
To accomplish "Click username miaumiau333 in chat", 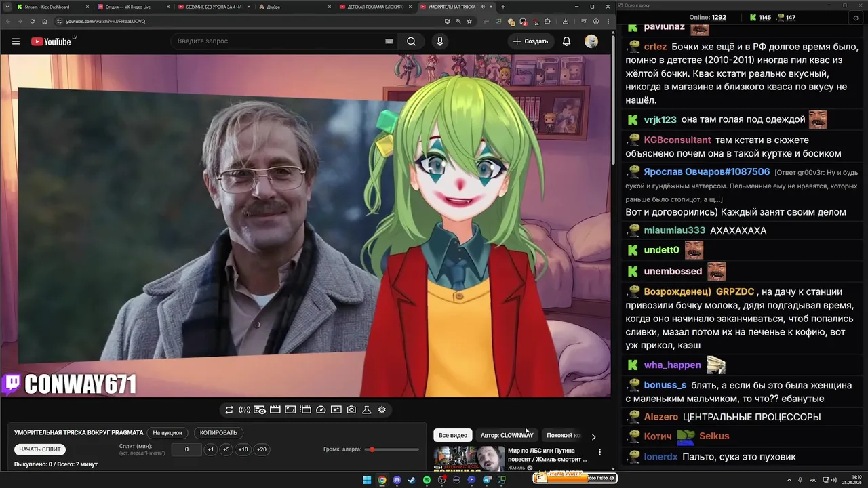I will (674, 230).
